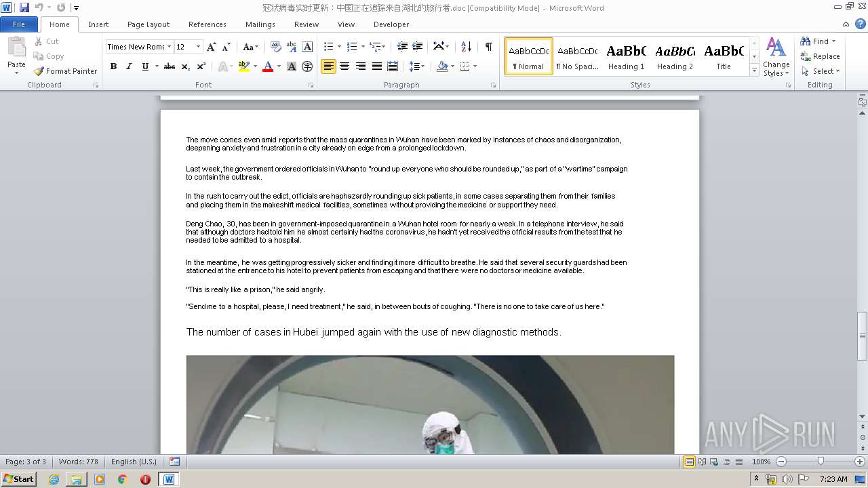Switch to Print Layout view icon
This screenshot has height=488, width=868.
pos(689,462)
